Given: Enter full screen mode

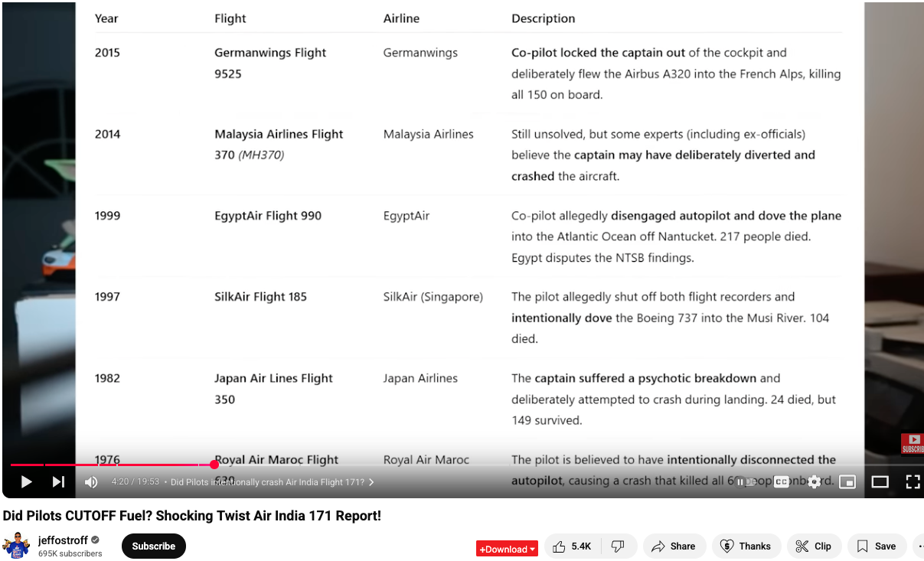Looking at the screenshot, I should (912, 481).
